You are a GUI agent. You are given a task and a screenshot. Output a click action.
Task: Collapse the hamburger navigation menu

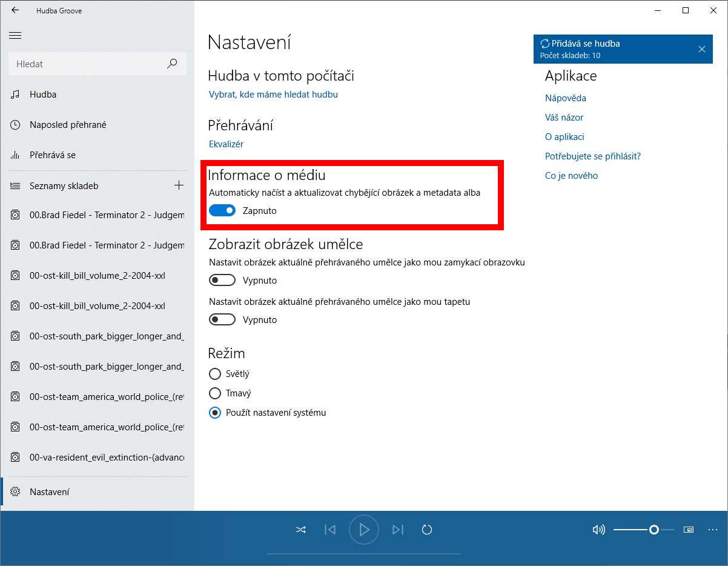(15, 35)
